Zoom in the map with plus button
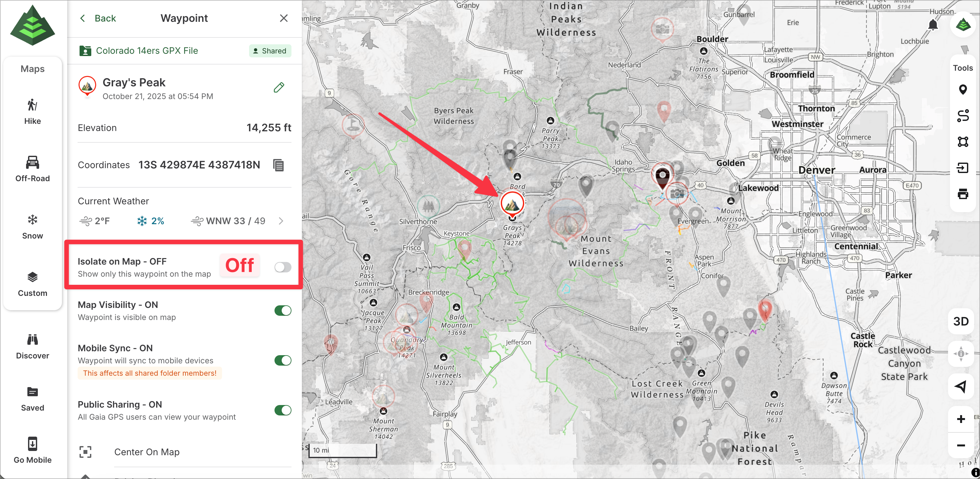Screen dimensions: 980x479 (x=960, y=419)
